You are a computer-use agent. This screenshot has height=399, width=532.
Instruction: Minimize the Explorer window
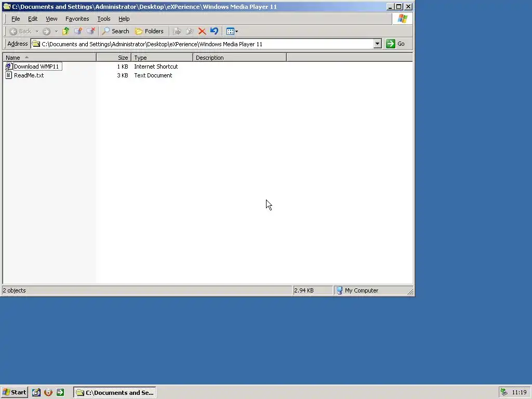point(390,6)
